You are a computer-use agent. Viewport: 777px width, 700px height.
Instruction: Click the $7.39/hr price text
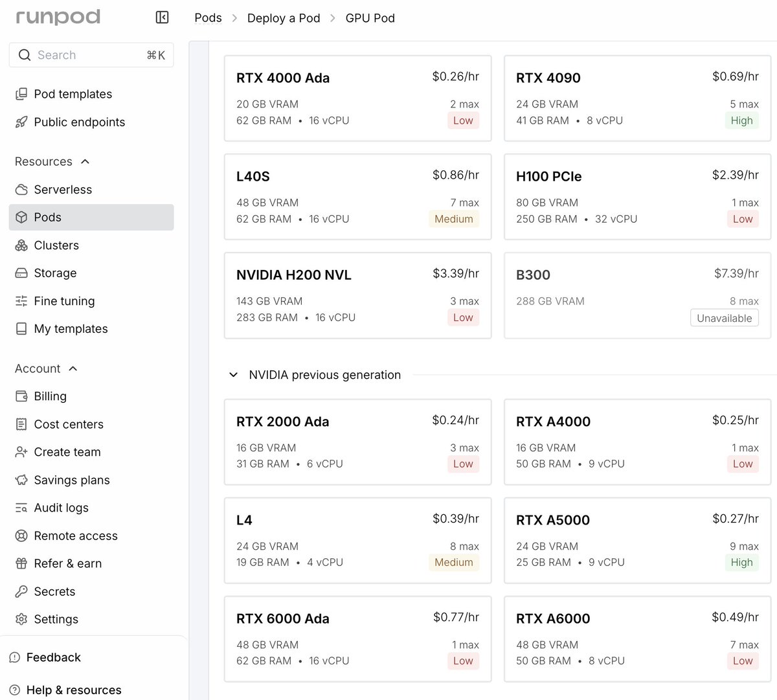(x=736, y=273)
